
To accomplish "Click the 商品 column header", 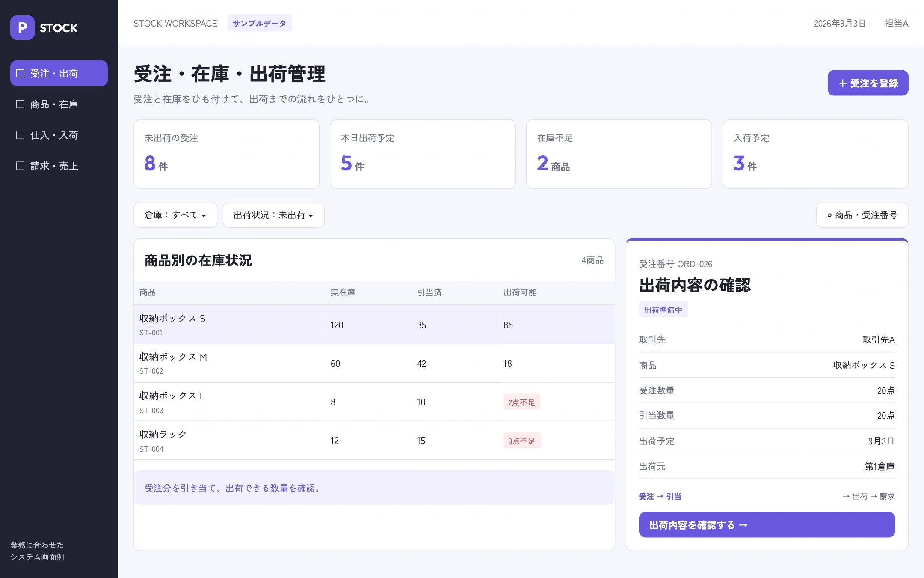I will coord(148,292).
